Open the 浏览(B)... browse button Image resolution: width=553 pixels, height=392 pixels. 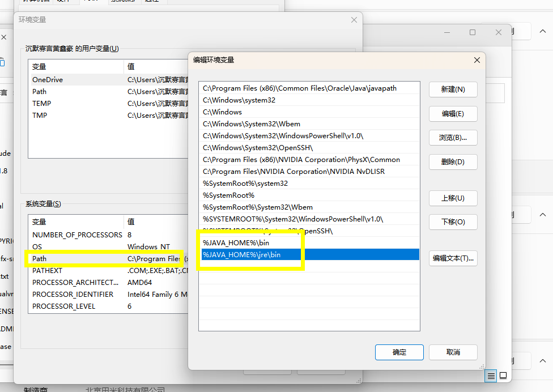[x=453, y=138]
